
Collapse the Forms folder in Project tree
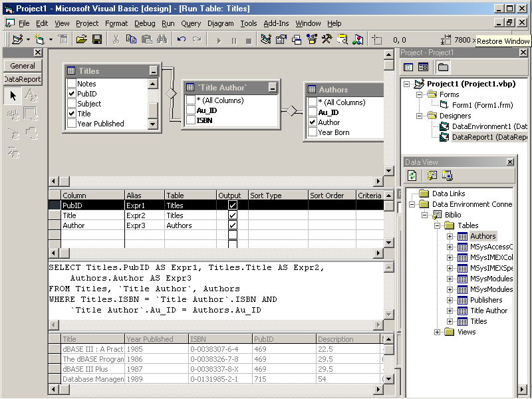click(x=420, y=94)
